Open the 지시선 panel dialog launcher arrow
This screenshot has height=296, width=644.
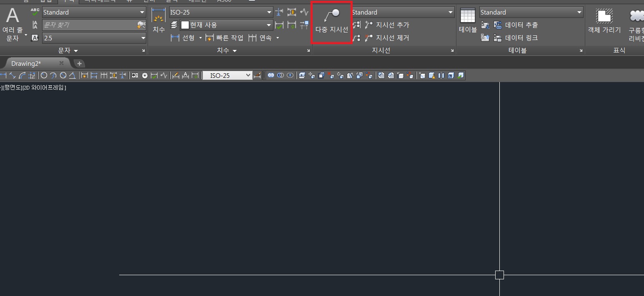click(452, 50)
